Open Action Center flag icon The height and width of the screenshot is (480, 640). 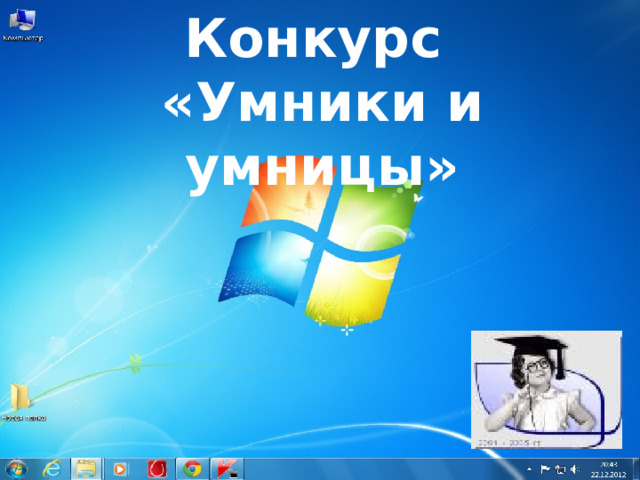point(545,469)
